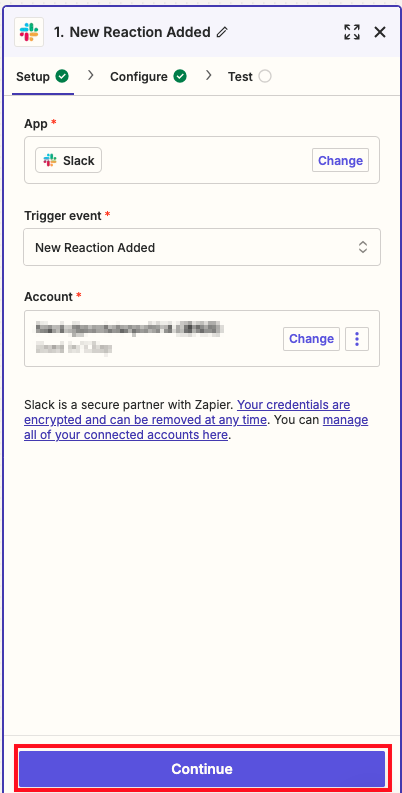The height and width of the screenshot is (793, 402).
Task: Switch to the Setup tab
Action: [x=42, y=76]
